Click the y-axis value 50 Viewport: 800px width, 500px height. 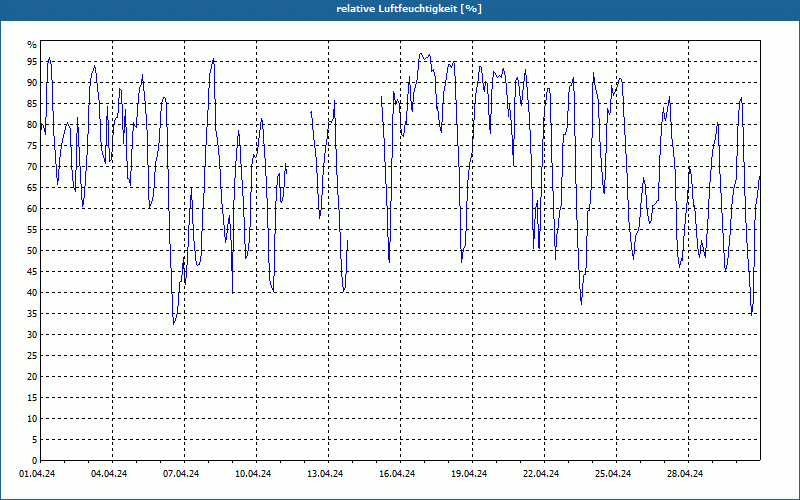[x=32, y=251]
